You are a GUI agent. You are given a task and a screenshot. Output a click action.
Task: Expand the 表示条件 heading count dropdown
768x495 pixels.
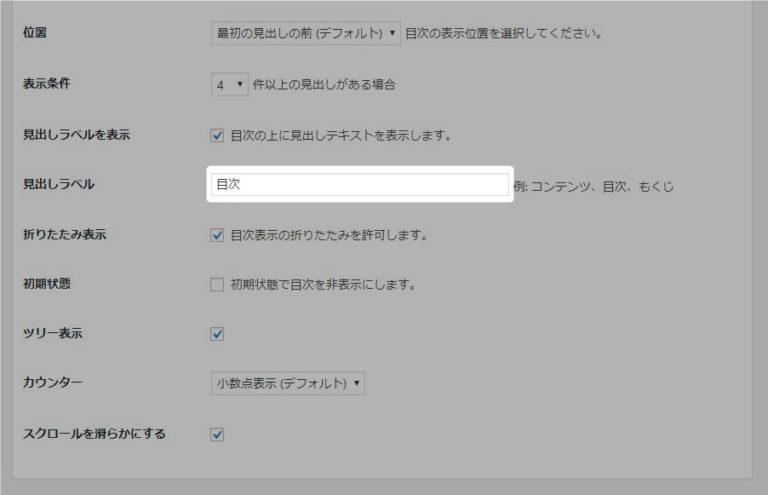(x=229, y=85)
